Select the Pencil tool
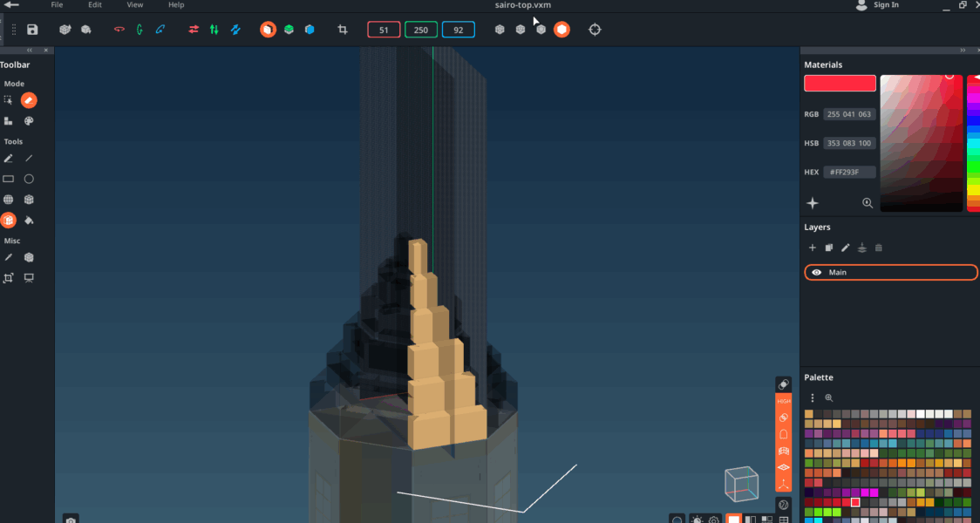The image size is (980, 523). pos(8,159)
